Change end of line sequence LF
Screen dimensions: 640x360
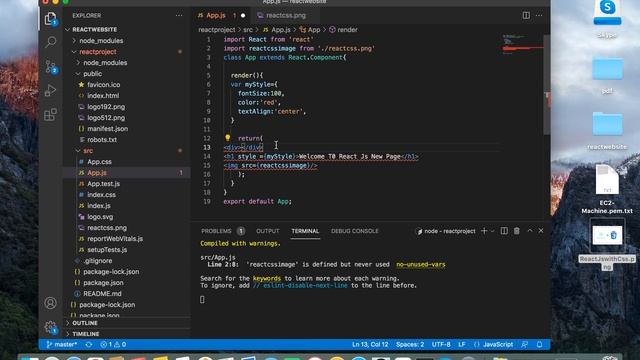(x=462, y=344)
